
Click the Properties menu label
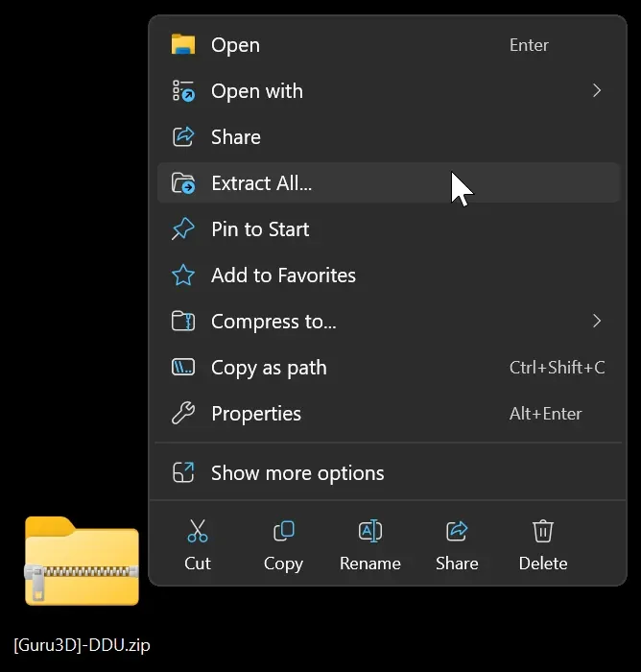(x=256, y=414)
